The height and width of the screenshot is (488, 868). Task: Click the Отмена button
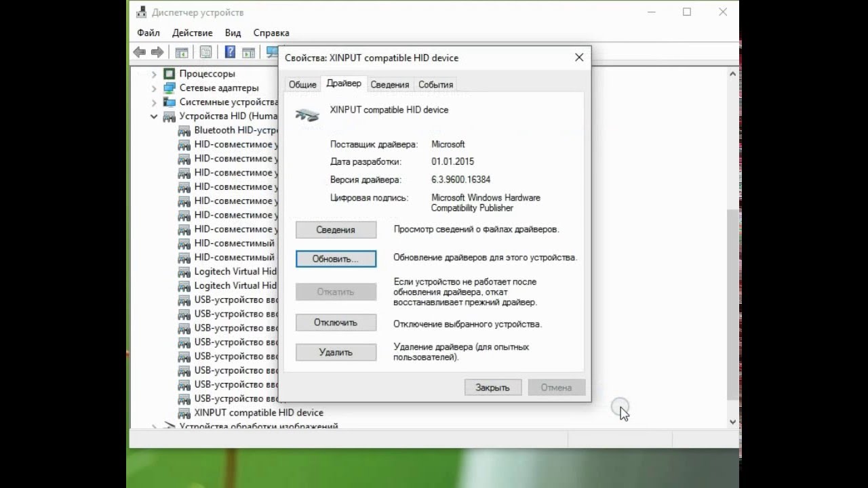pyautogui.click(x=556, y=388)
